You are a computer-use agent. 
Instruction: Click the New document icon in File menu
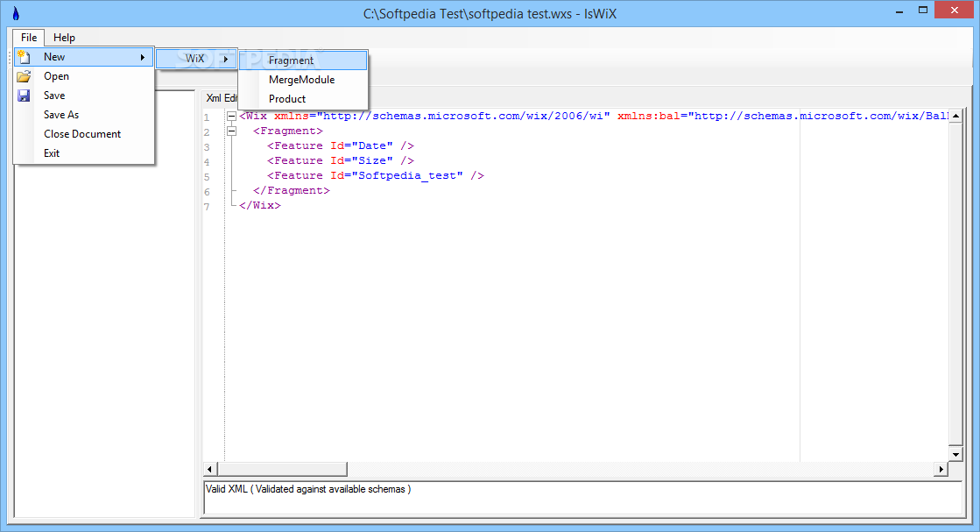24,57
